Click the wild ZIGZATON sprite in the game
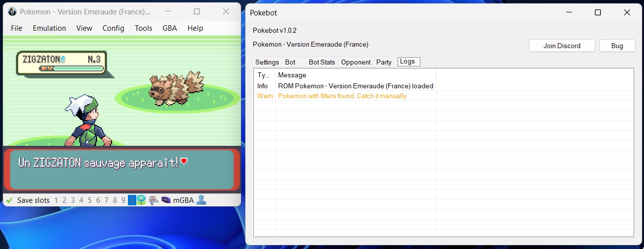644x249 pixels. click(176, 88)
